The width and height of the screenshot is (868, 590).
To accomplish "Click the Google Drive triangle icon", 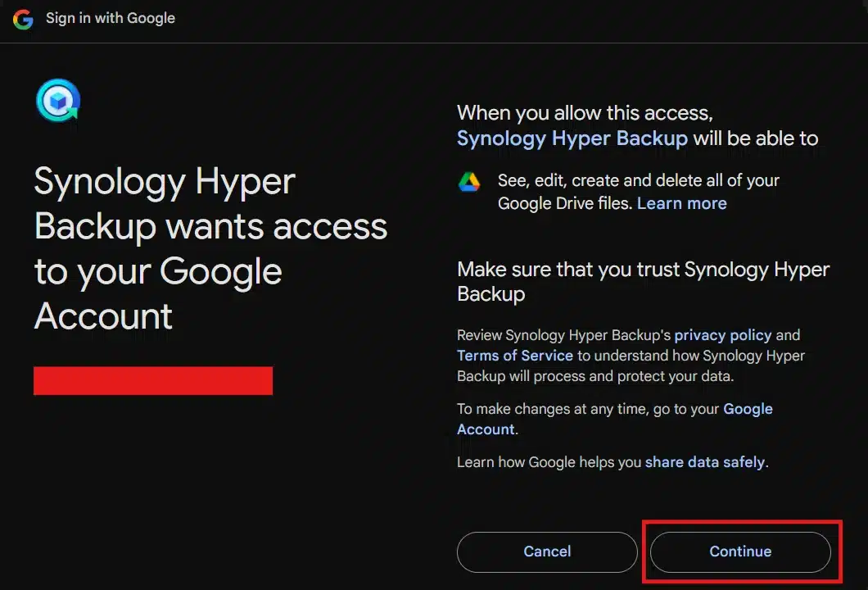I will 468,183.
